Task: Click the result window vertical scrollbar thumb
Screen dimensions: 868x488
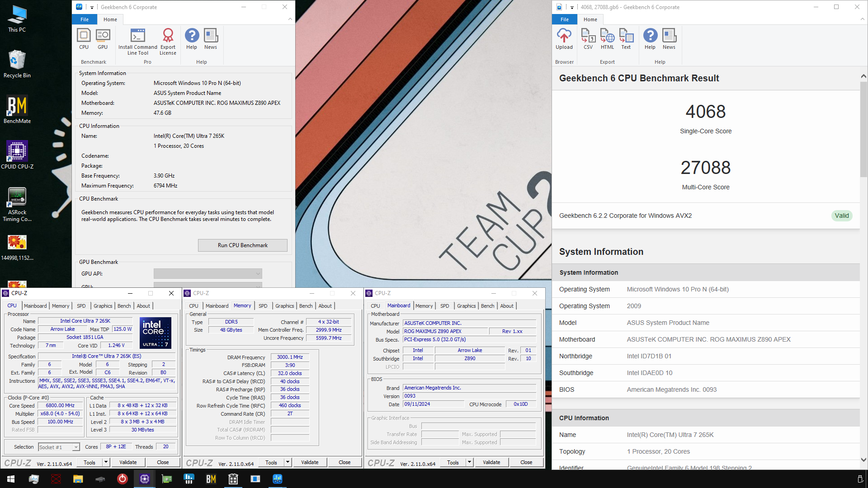Action: pos(863,130)
